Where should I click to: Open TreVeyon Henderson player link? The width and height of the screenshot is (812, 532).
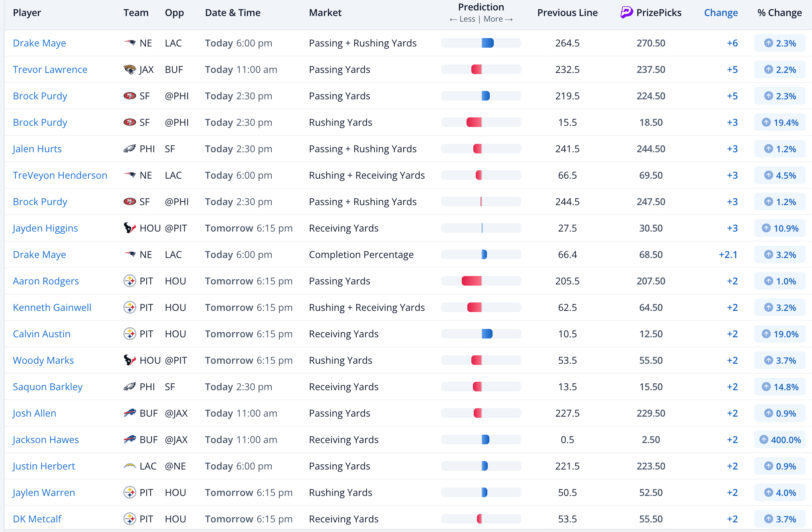pyautogui.click(x=60, y=175)
